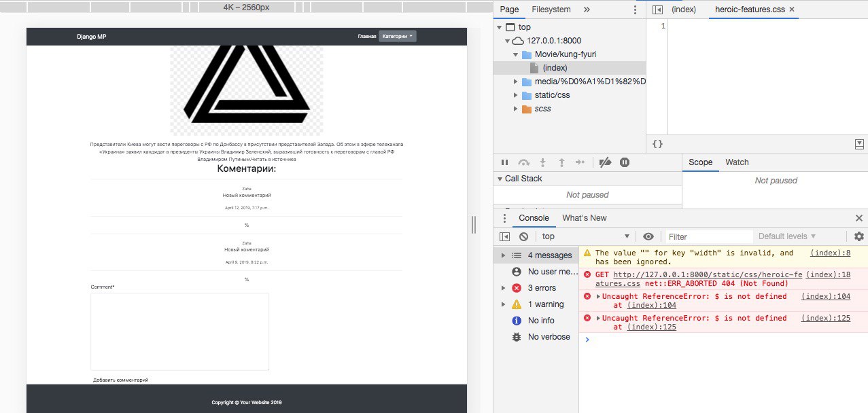Screen dimensions: 868x413
Task: Collapse the Movie/kung-fyuri folder
Action: click(x=516, y=54)
